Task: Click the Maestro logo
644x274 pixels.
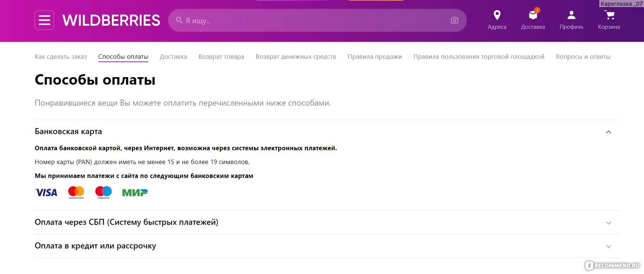Action: (x=103, y=192)
